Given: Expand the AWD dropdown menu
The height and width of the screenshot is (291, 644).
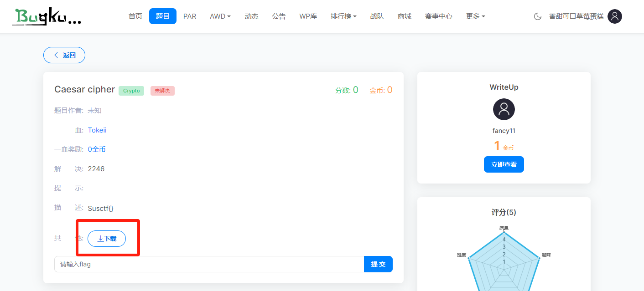Looking at the screenshot, I should [x=220, y=16].
